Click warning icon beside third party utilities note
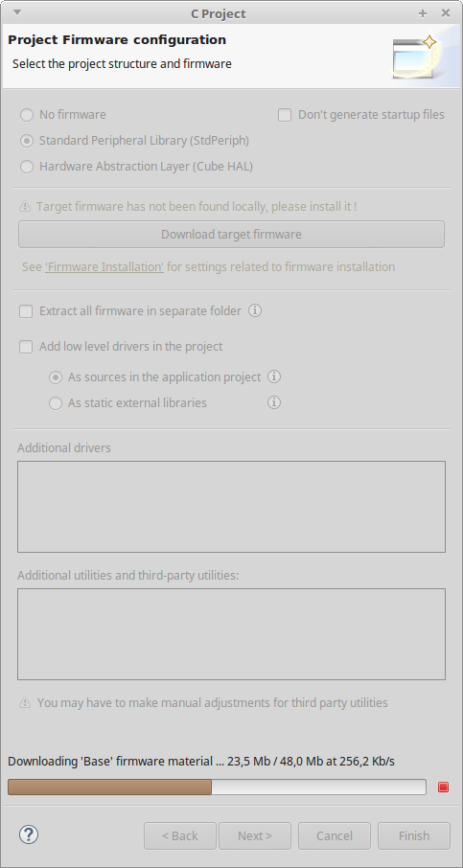 coord(25,702)
